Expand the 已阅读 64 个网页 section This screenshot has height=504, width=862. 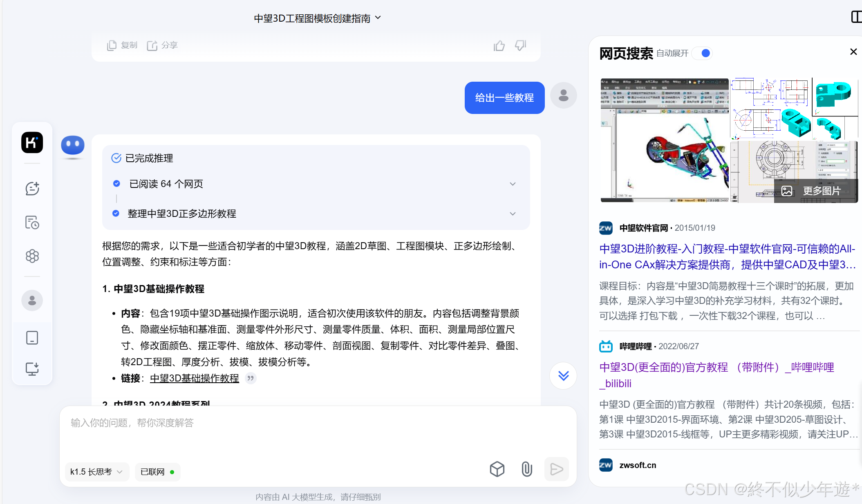(513, 184)
